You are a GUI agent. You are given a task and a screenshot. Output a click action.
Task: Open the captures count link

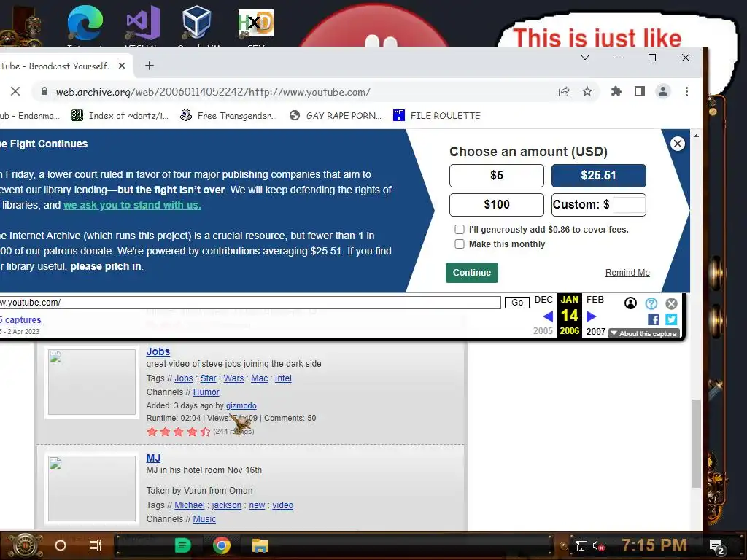pyautogui.click(x=20, y=320)
